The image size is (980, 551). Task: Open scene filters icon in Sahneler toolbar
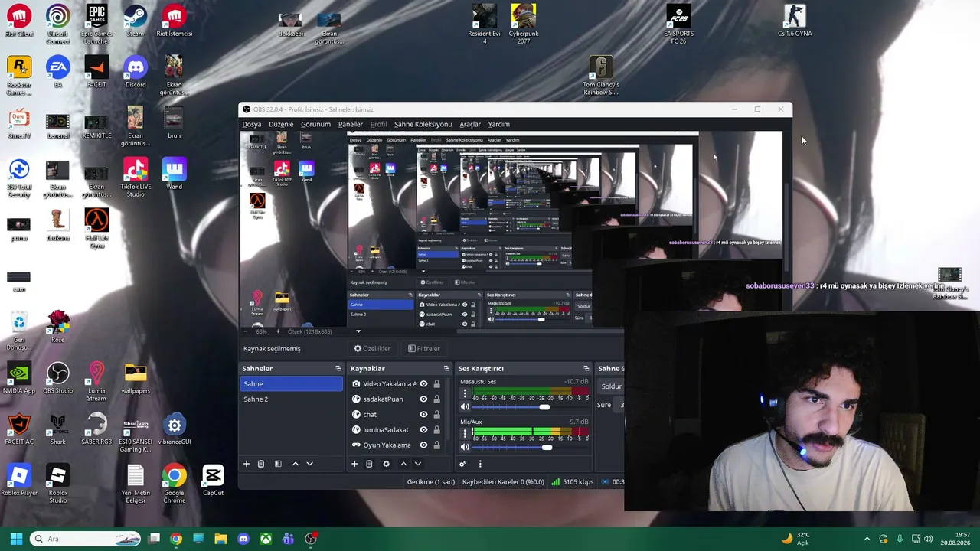click(278, 464)
